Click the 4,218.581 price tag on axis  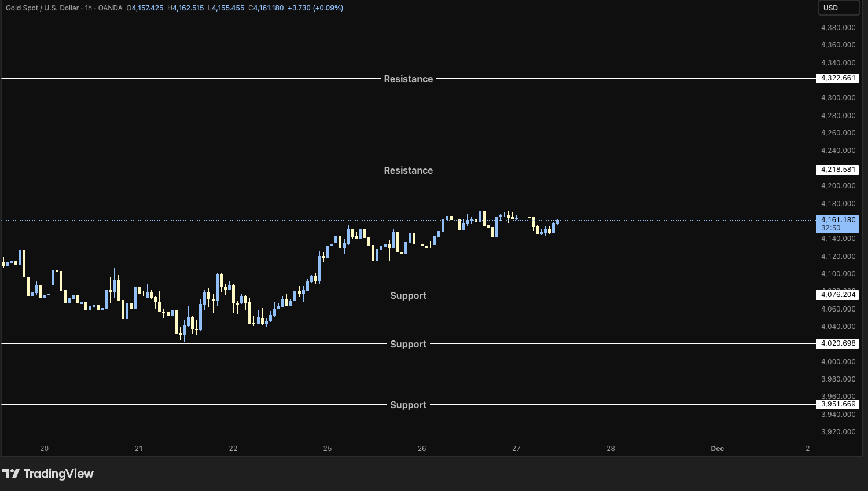coord(837,170)
